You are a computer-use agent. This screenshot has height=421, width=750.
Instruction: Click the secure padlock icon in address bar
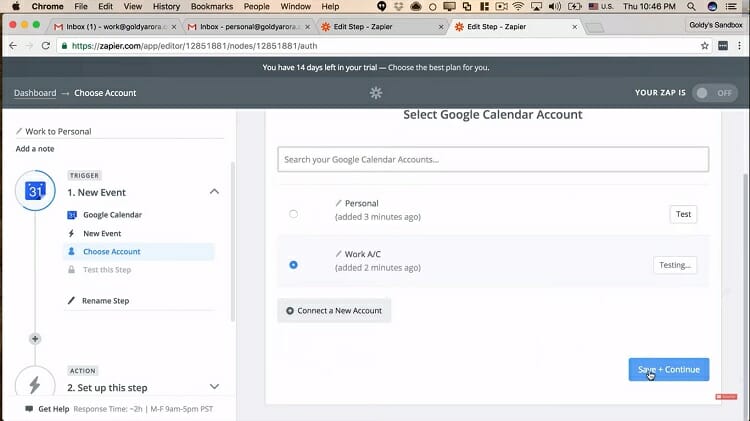point(64,45)
